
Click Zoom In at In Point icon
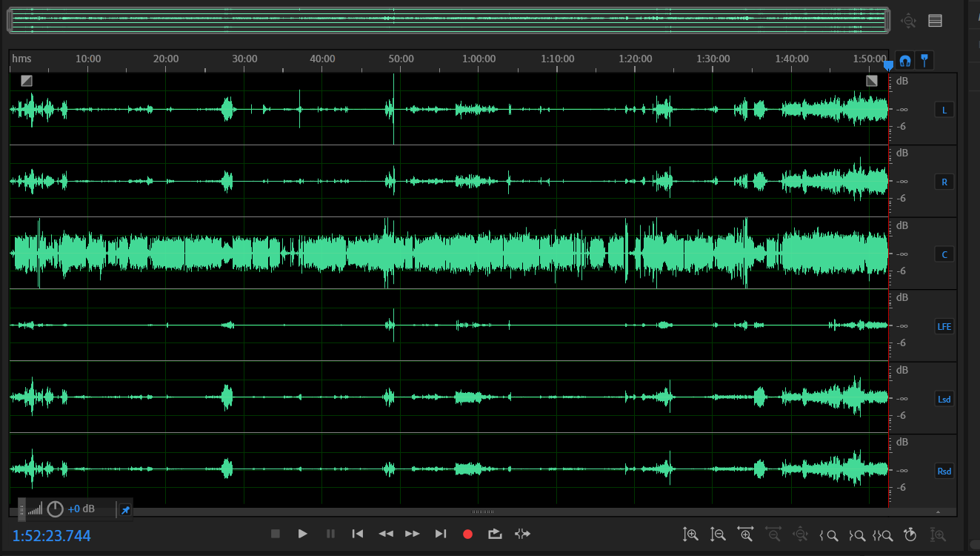click(x=828, y=535)
